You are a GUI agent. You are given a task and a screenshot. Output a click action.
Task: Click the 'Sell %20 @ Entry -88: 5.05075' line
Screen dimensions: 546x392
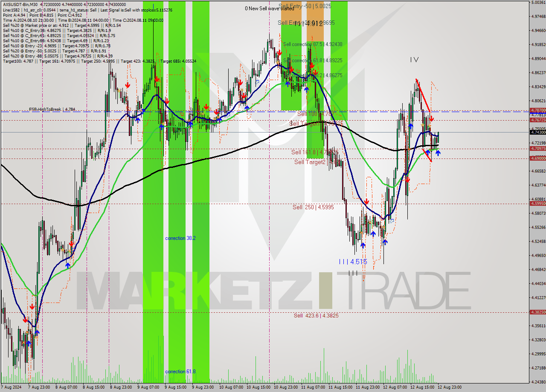click(x=58, y=56)
